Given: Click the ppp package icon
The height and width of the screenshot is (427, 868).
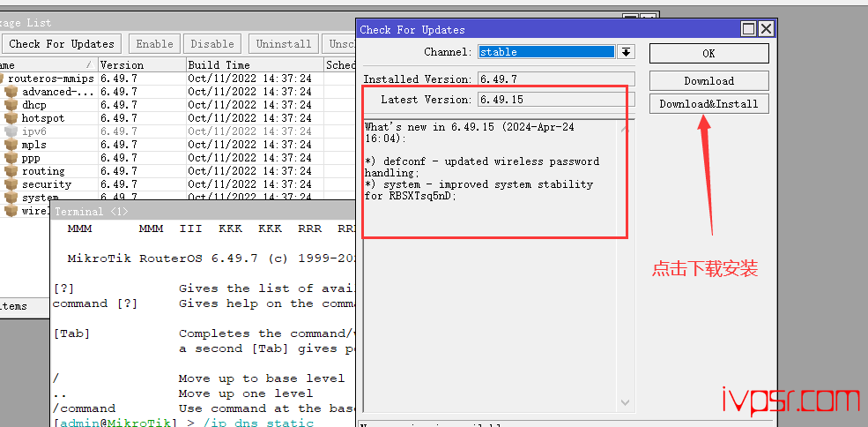Looking at the screenshot, I should click(x=11, y=158).
